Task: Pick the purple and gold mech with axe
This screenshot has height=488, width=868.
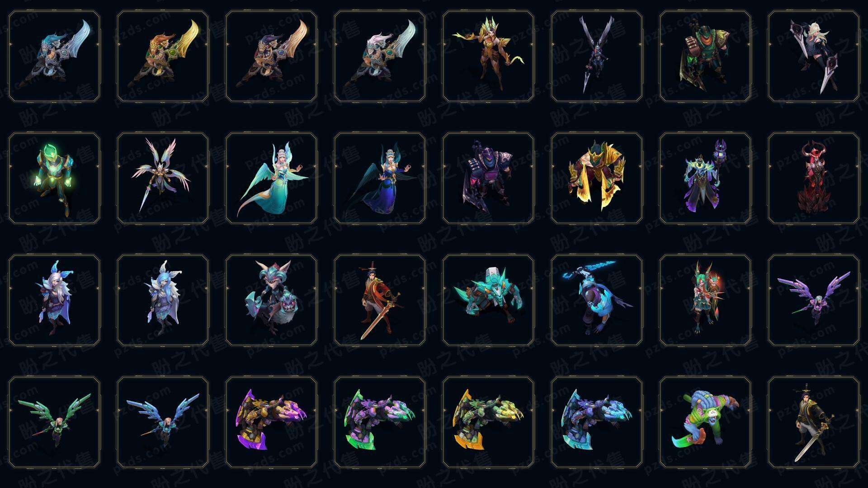Action: coord(271,422)
